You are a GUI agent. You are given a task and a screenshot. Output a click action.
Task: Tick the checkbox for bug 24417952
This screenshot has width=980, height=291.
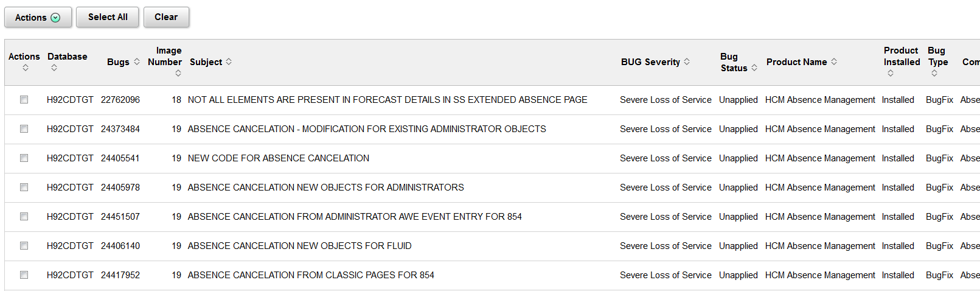(24, 275)
